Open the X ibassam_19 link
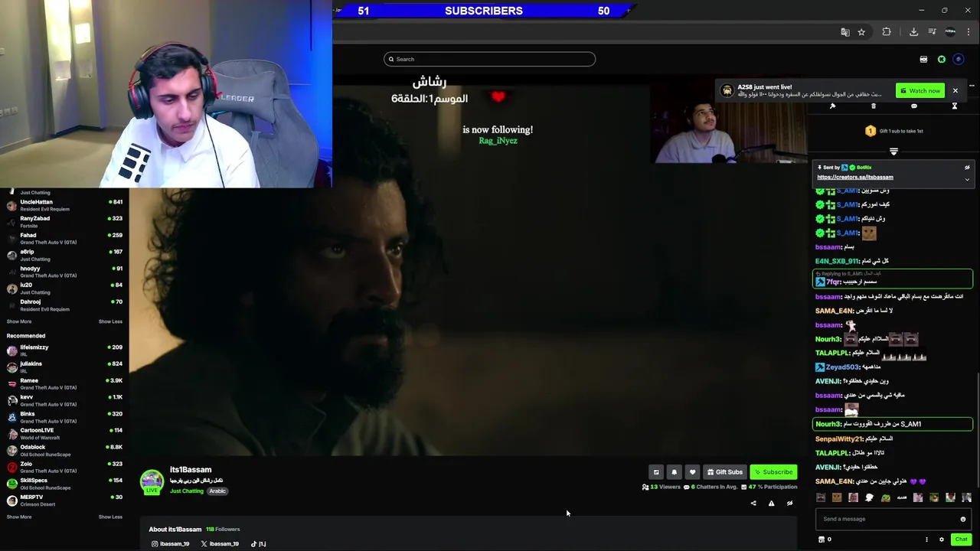Viewport: 980px width, 551px height. (220, 544)
